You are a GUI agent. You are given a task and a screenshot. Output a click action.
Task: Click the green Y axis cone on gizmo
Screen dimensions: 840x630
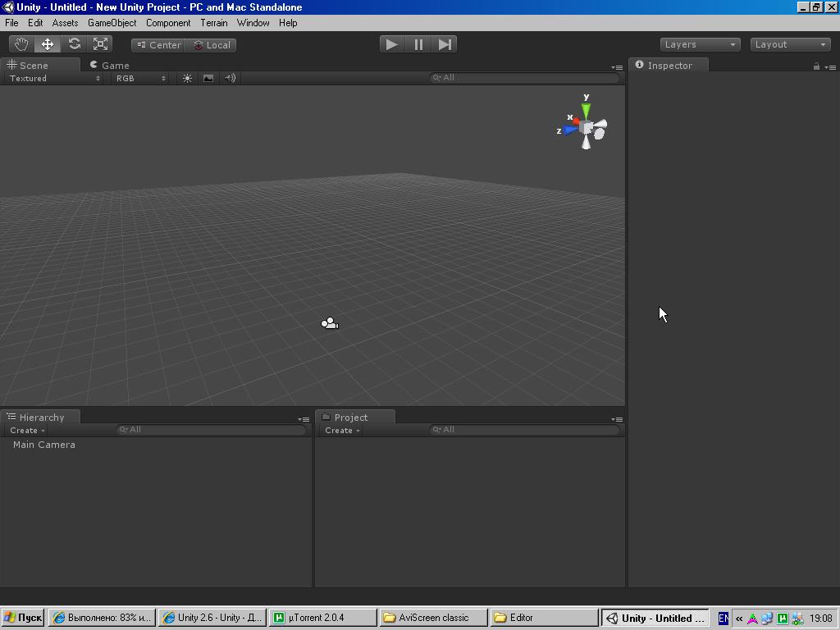coord(586,111)
